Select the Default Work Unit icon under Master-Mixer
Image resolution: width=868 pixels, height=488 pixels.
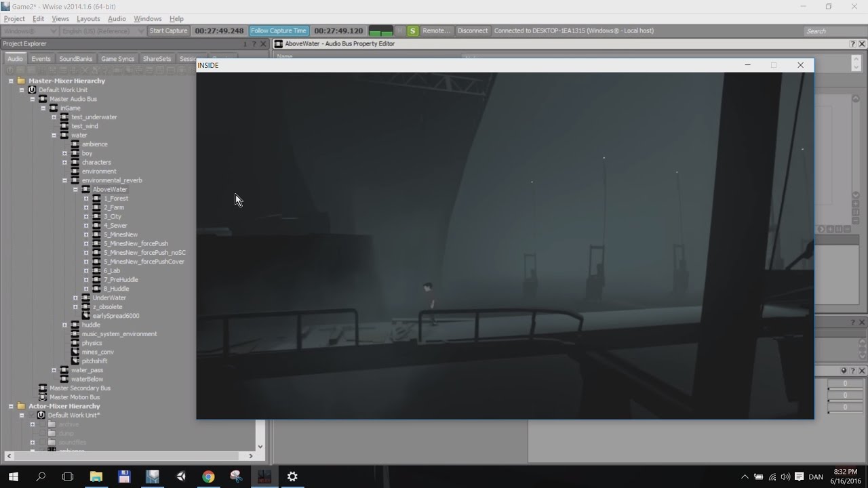pyautogui.click(x=32, y=89)
